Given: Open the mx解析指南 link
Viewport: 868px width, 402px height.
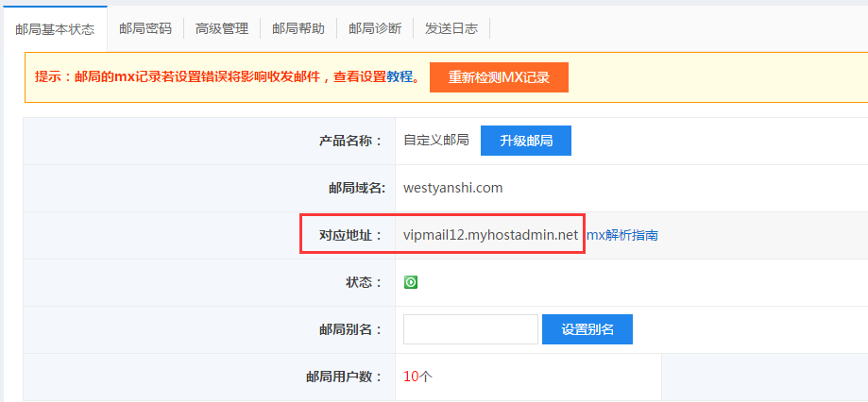Looking at the screenshot, I should 622,235.
